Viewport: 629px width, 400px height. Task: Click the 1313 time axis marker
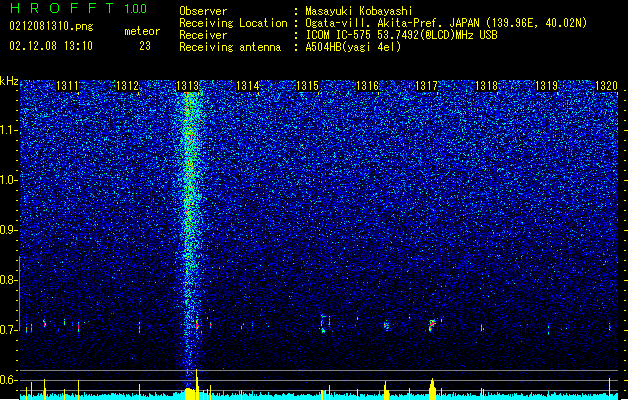(187, 86)
